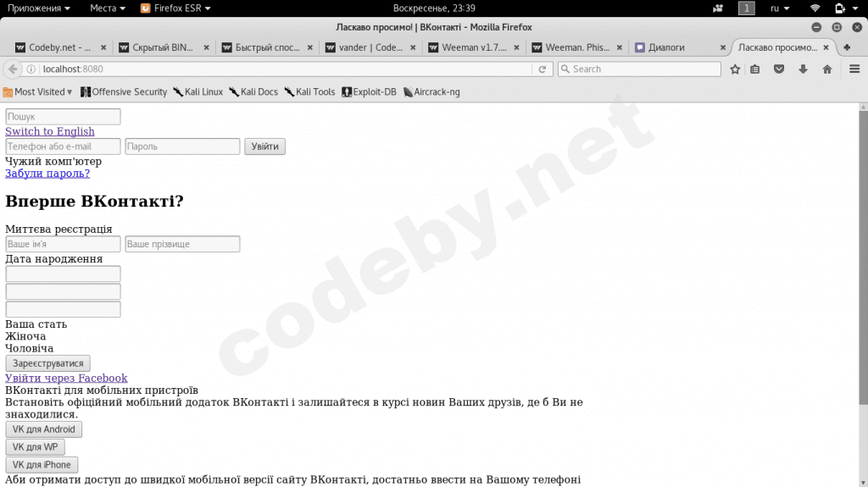
Task: Go to the Firefox Home icon
Action: pos(827,69)
